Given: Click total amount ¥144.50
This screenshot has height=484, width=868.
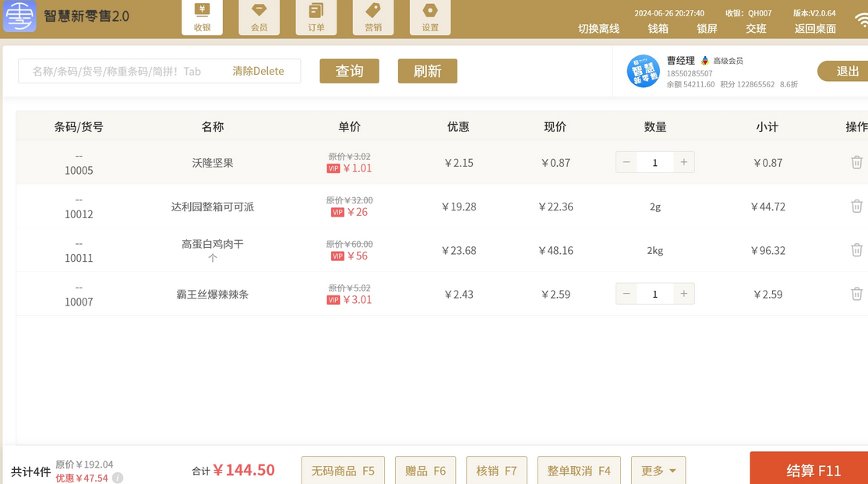Looking at the screenshot, I should (x=244, y=470).
